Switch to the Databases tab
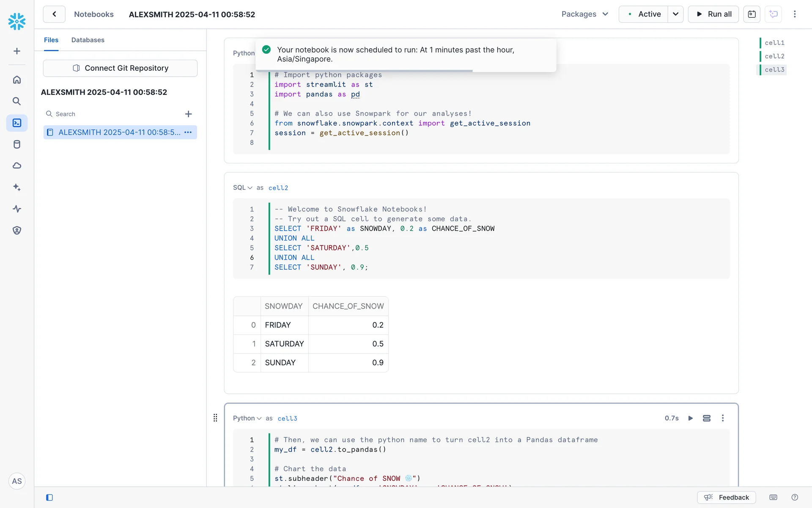Image resolution: width=812 pixels, height=508 pixels. [x=88, y=40]
